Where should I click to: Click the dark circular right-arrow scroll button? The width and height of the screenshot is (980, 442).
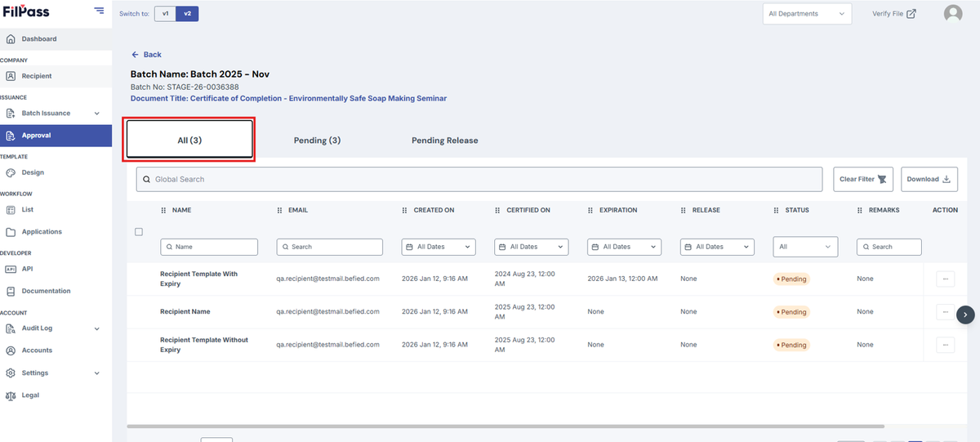pyautogui.click(x=966, y=314)
